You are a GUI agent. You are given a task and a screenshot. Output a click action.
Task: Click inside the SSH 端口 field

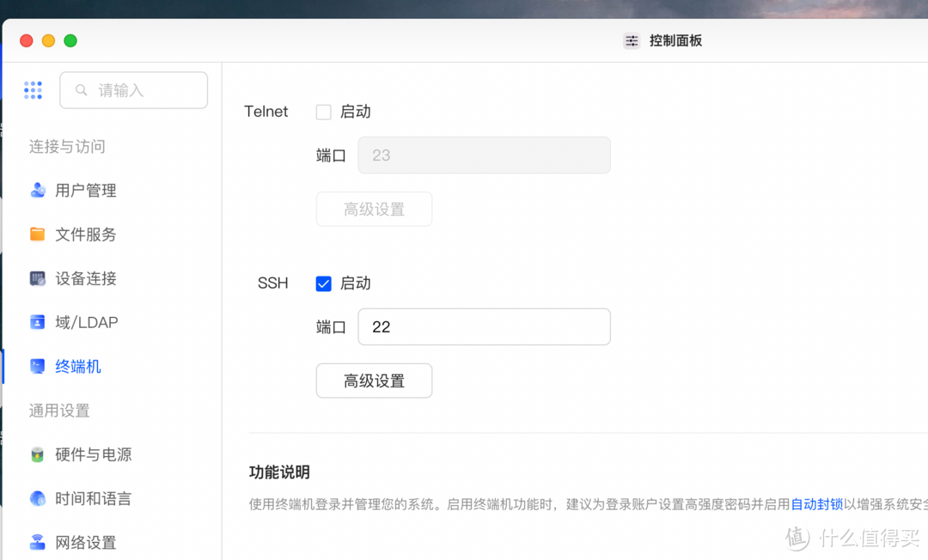pos(484,326)
